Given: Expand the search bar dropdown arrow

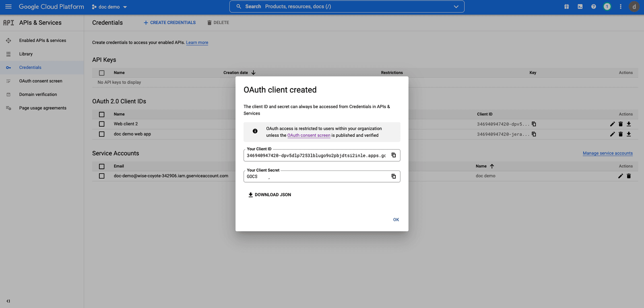Looking at the screenshot, I should coord(456,6).
